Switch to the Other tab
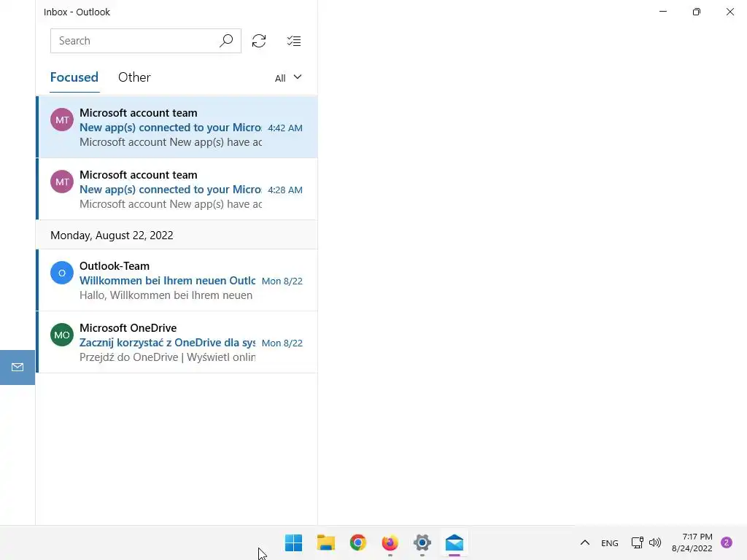The width and height of the screenshot is (747, 560). tap(134, 77)
